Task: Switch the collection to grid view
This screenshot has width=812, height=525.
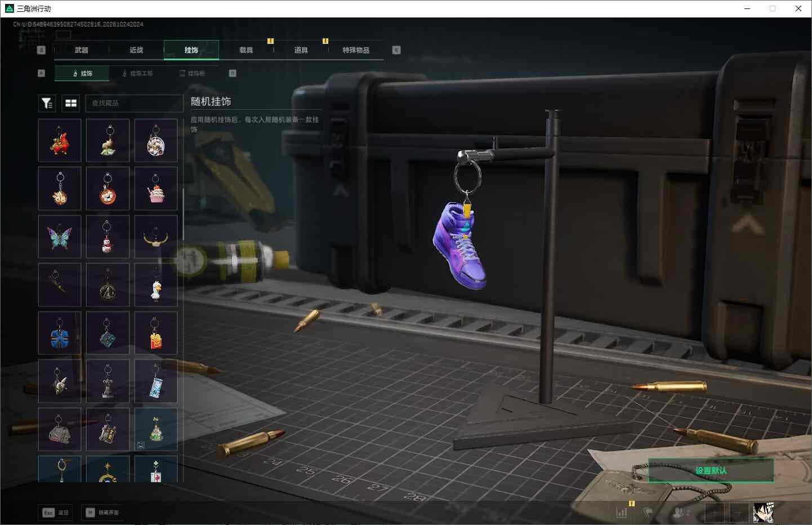Action: 71,103
